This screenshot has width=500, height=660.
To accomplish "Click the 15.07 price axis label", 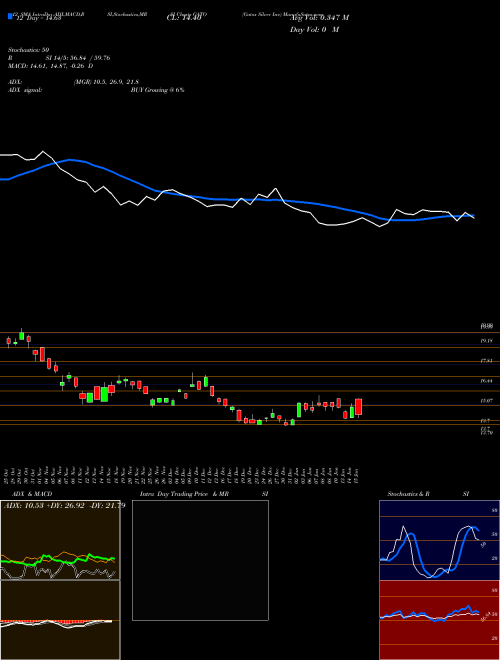I will click(x=486, y=401).
